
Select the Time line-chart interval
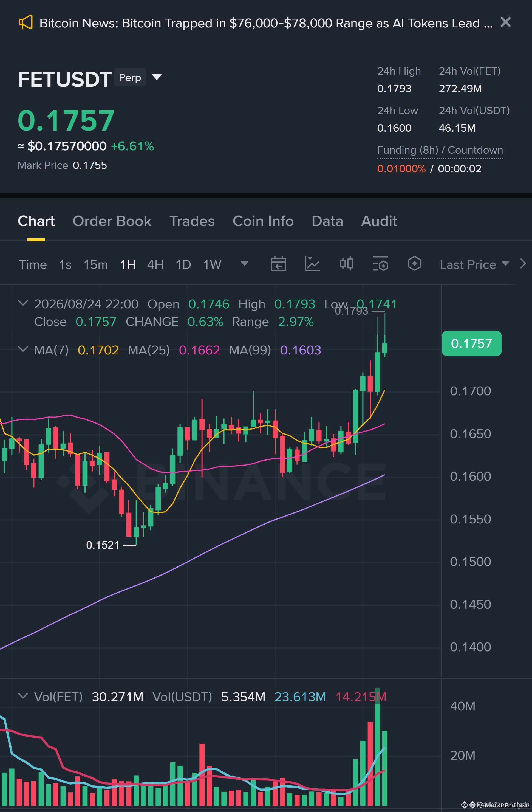(33, 264)
